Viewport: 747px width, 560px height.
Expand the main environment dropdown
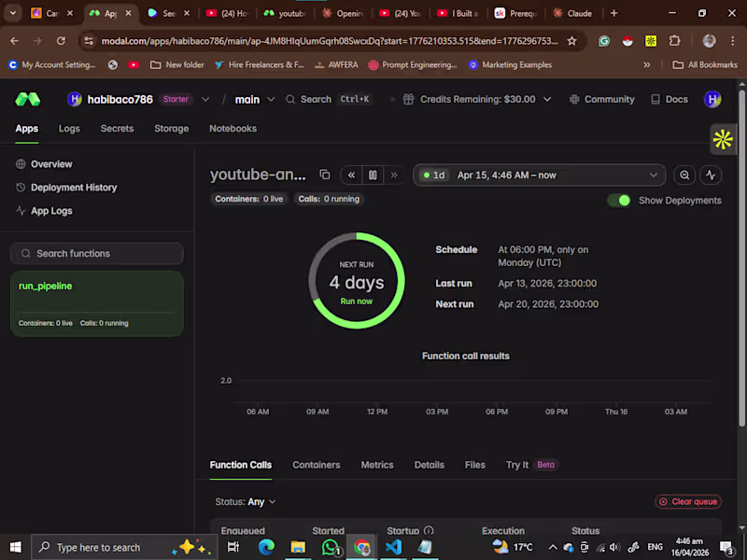pos(271,99)
